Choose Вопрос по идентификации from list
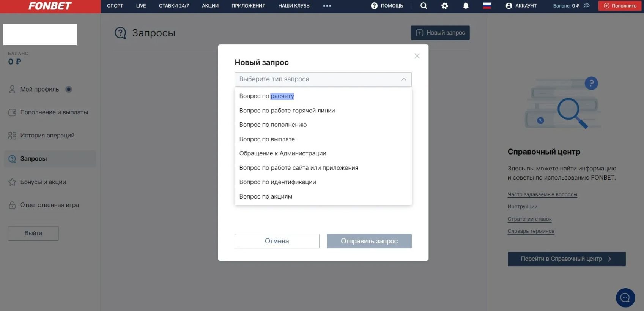 coord(277,182)
